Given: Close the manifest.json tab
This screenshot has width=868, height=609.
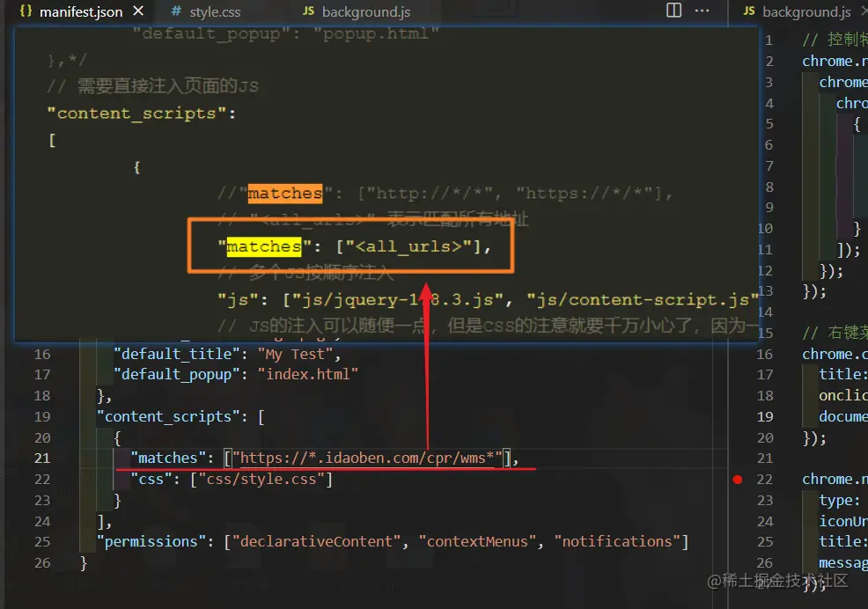Looking at the screenshot, I should pyautogui.click(x=138, y=11).
